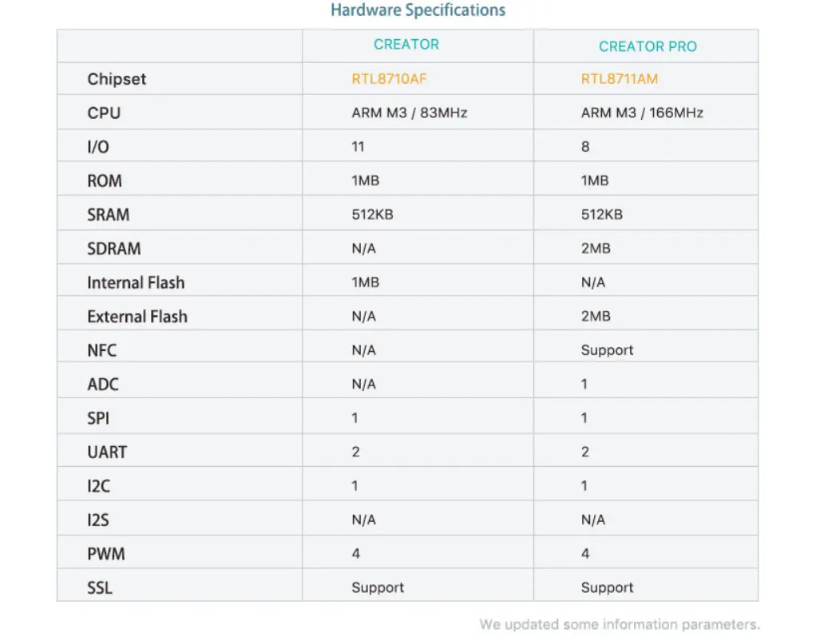
Task: Click NFC Support value for Creator Pro
Action: coord(608,350)
